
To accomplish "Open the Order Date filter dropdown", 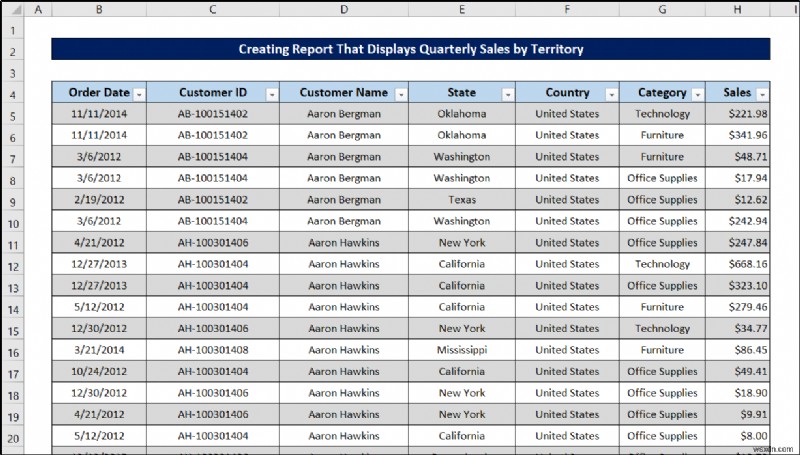I will click(139, 94).
